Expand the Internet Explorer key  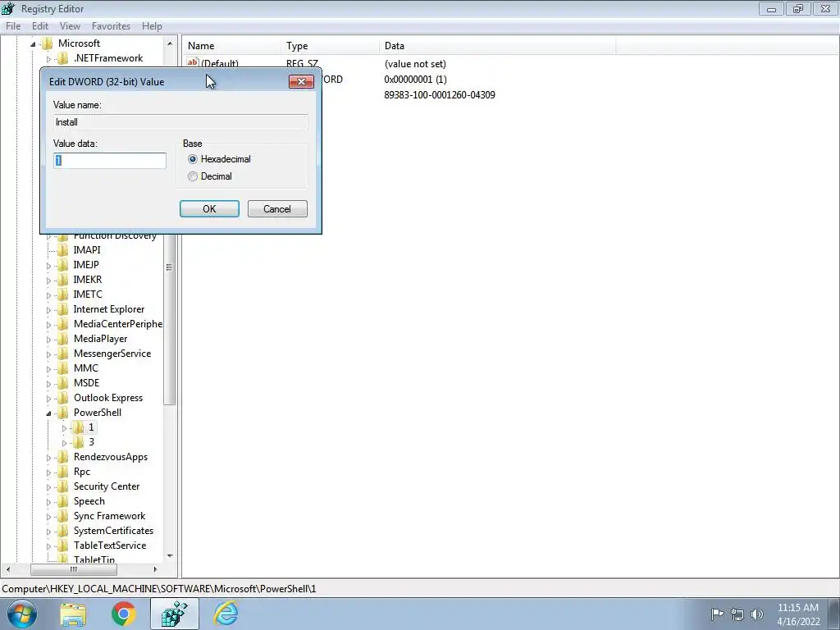(48, 309)
